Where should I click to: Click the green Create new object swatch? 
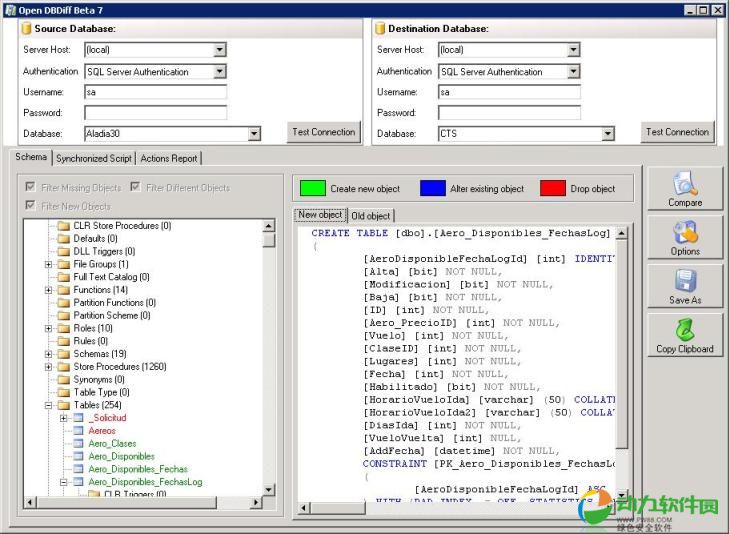click(x=313, y=188)
